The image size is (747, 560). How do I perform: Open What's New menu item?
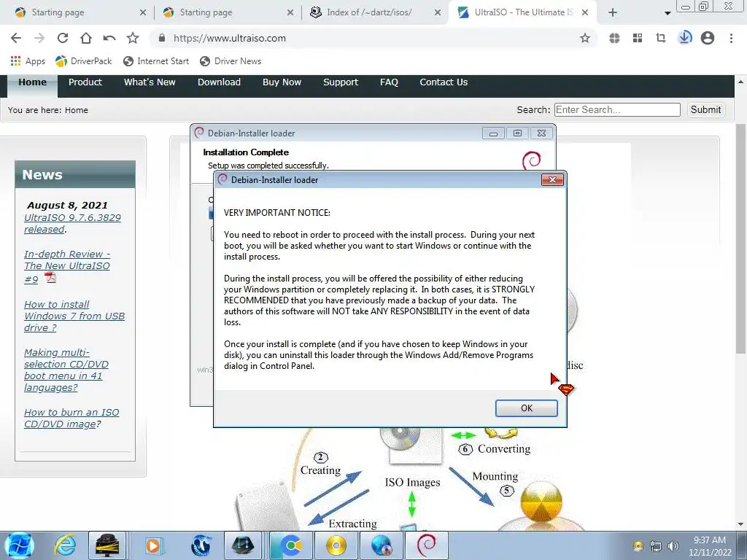tap(150, 82)
